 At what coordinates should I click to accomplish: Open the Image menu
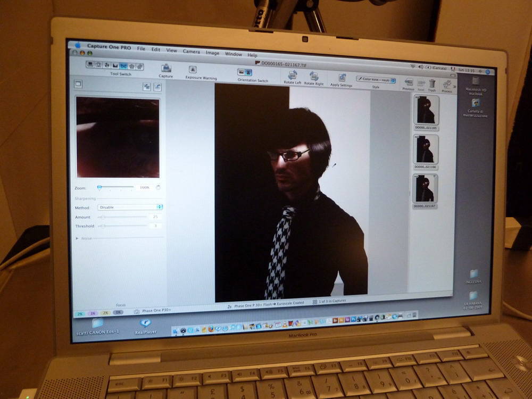point(212,53)
